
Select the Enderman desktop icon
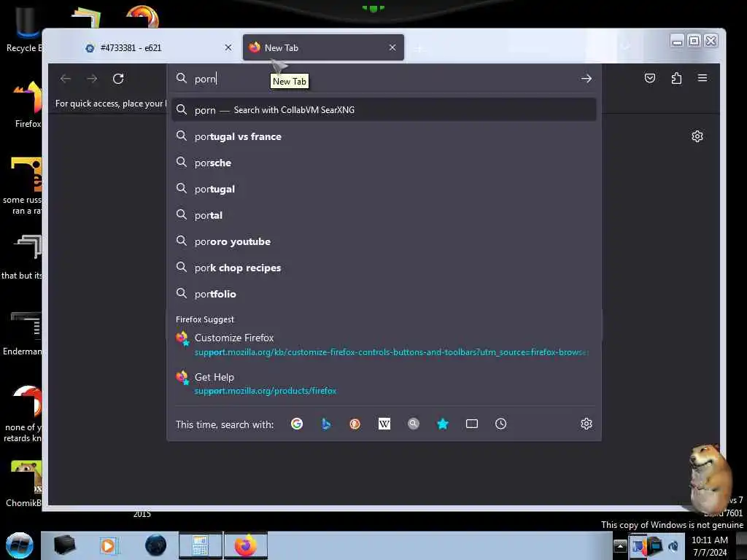pyautogui.click(x=23, y=333)
